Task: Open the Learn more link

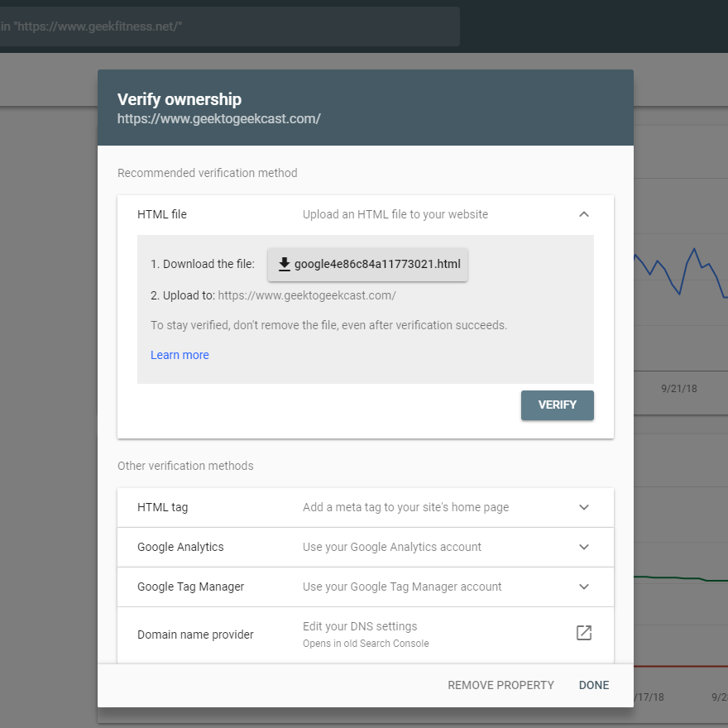Action: (x=180, y=355)
